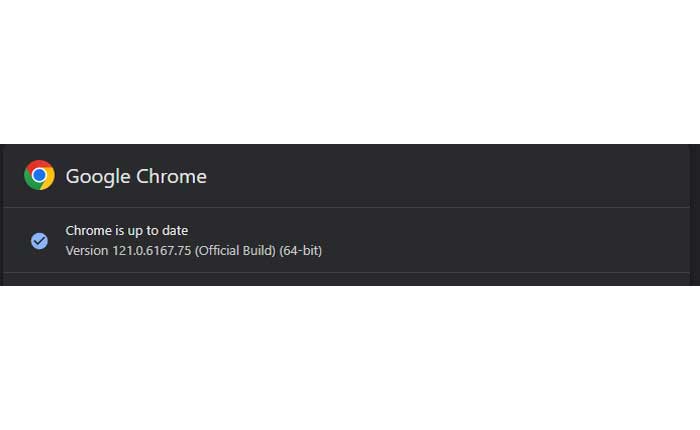Click the white area above the Chrome panel

(350, 70)
